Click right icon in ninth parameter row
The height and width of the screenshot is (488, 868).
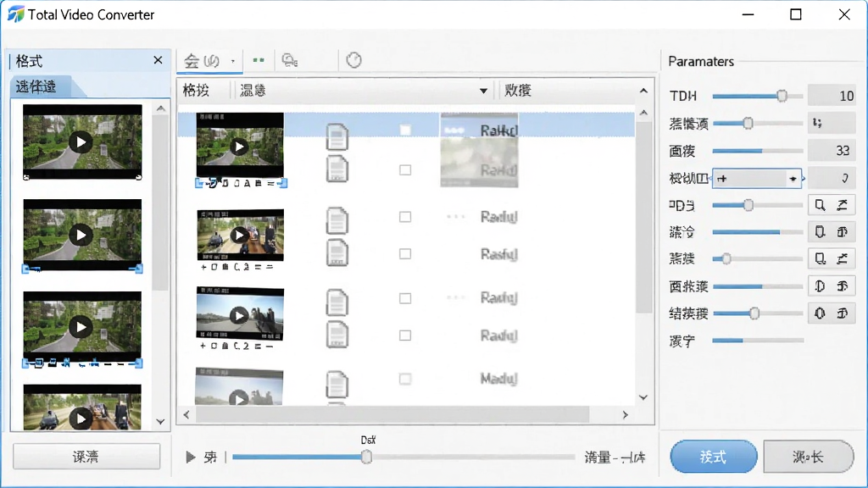point(843,313)
